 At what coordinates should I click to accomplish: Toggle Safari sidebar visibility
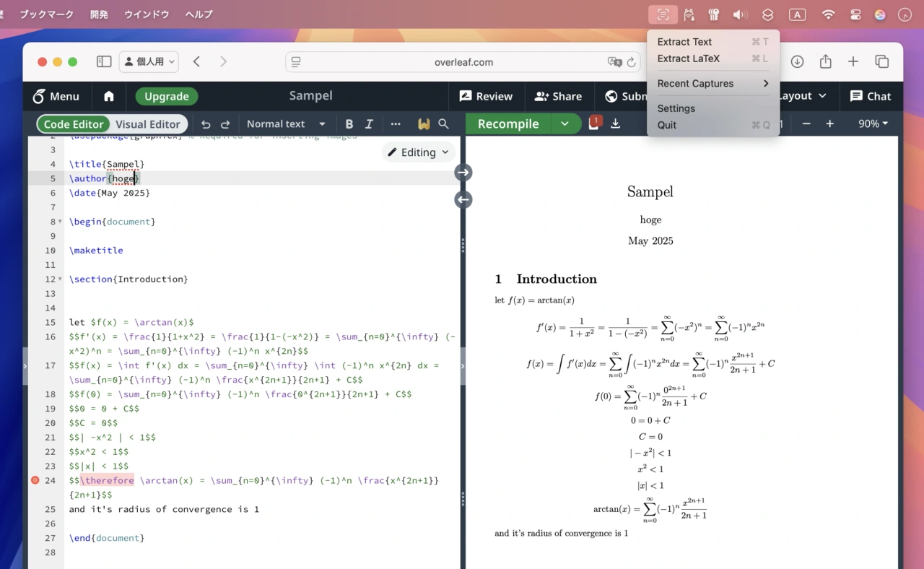point(104,62)
